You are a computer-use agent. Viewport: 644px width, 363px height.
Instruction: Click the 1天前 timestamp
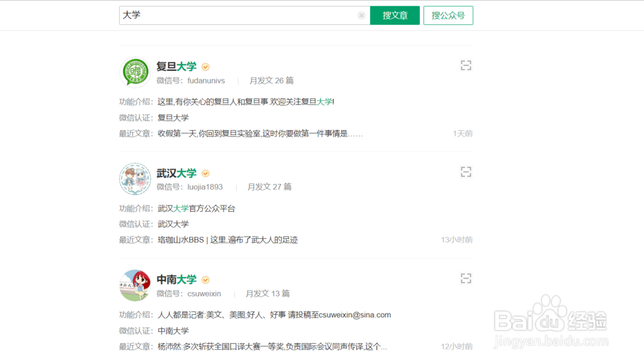tap(462, 133)
